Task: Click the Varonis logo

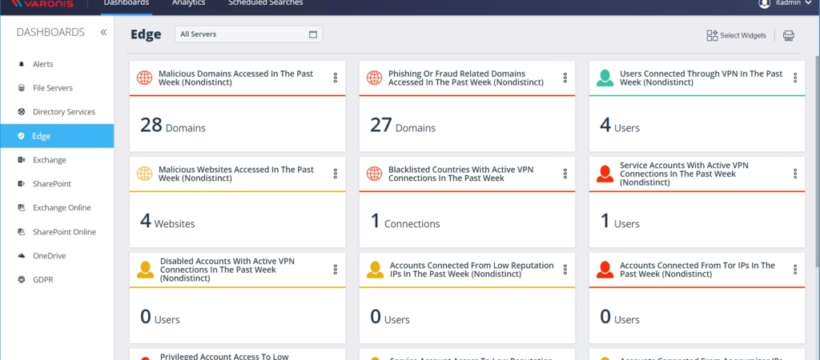Action: pos(42,4)
